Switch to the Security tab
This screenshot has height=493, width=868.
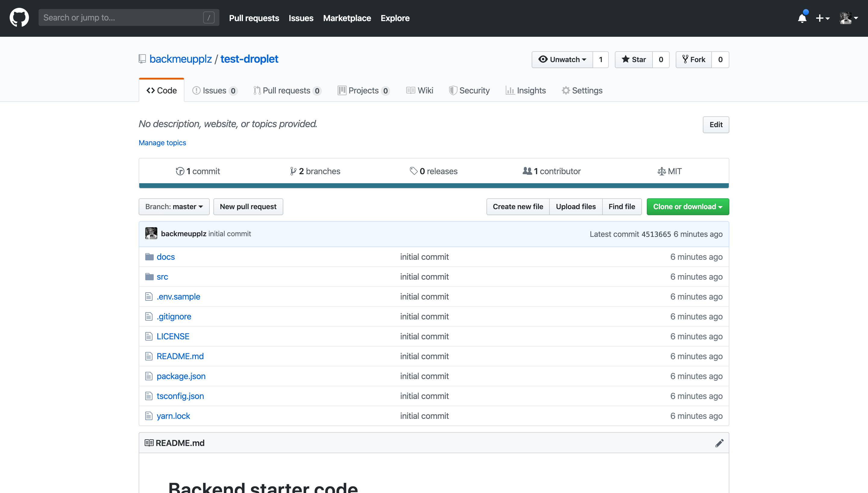point(469,90)
